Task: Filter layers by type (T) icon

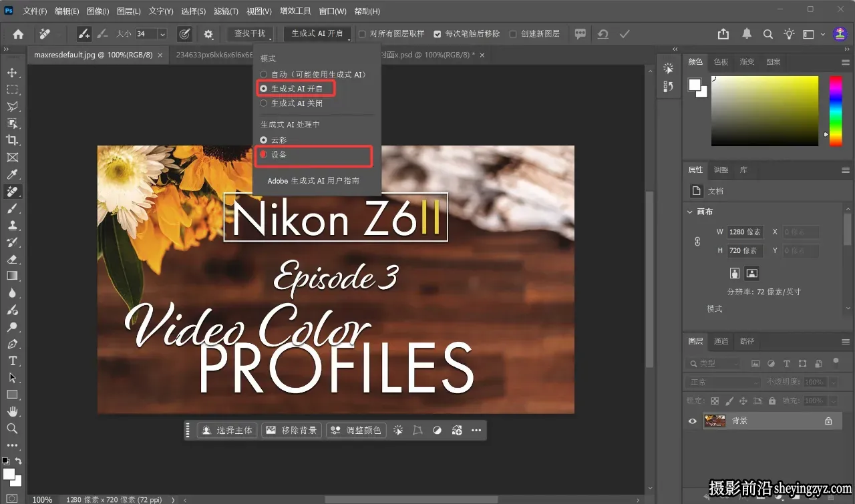Action: click(787, 364)
